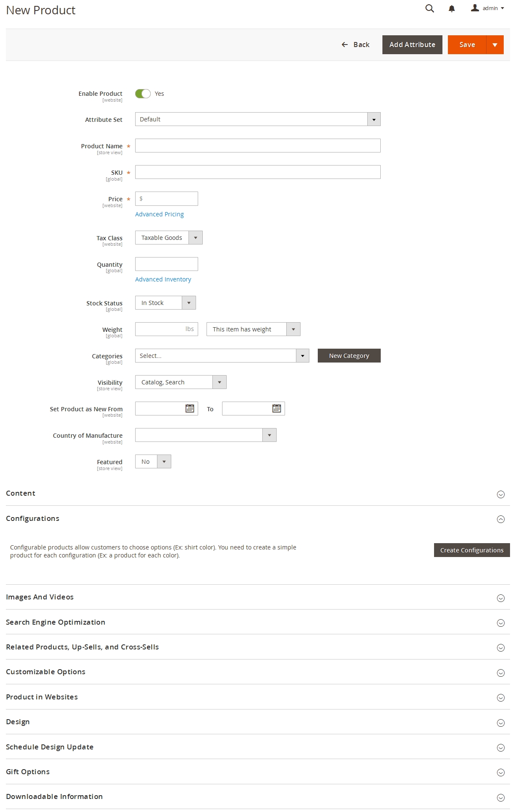Click into the Product Name field
The width and height of the screenshot is (518, 812).
[257, 146]
